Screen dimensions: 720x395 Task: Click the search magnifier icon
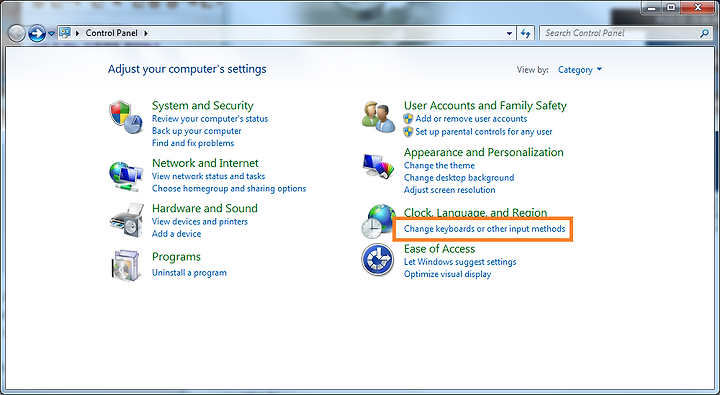click(704, 33)
